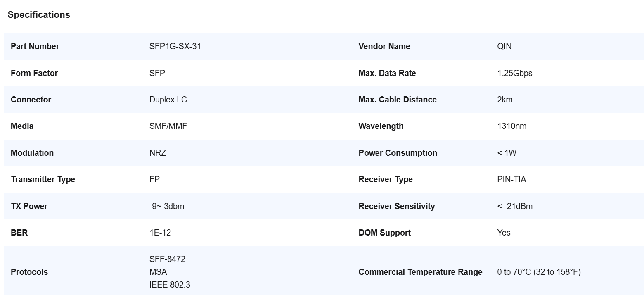The width and height of the screenshot is (644, 295).
Task: Click the 1310nm wavelength value
Action: point(512,126)
